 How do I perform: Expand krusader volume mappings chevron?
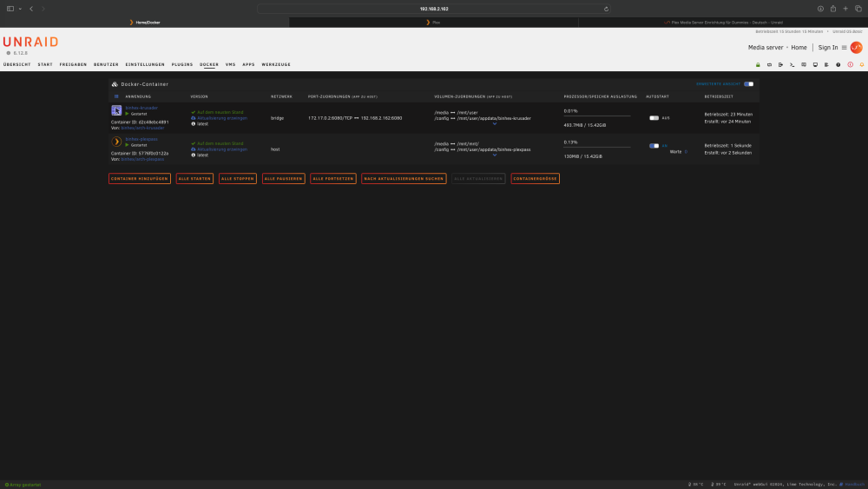pos(495,124)
